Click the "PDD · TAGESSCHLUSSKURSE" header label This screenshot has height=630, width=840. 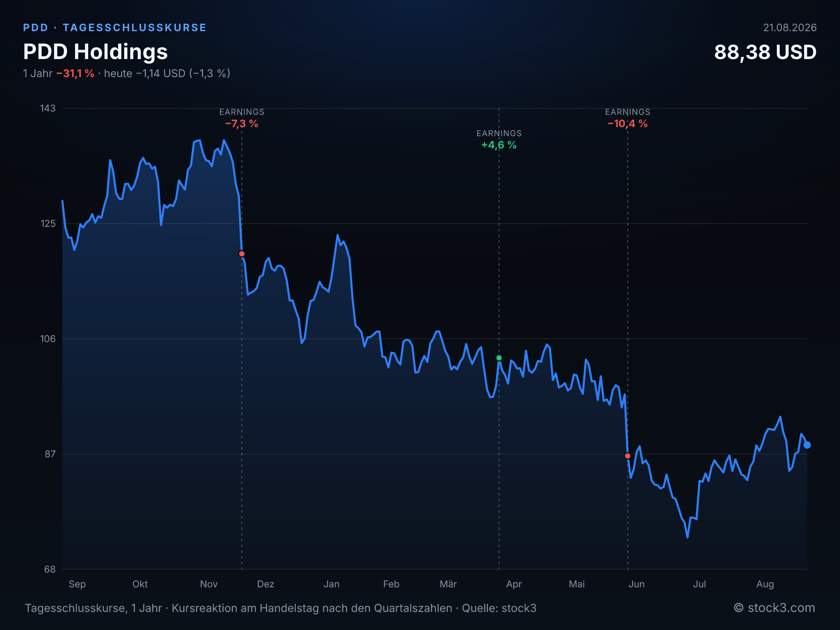coord(115,27)
